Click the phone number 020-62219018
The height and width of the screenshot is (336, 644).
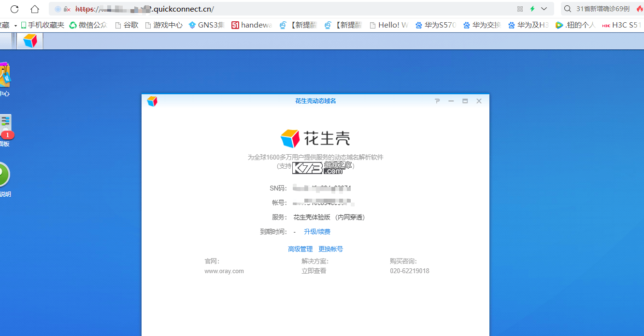410,271
